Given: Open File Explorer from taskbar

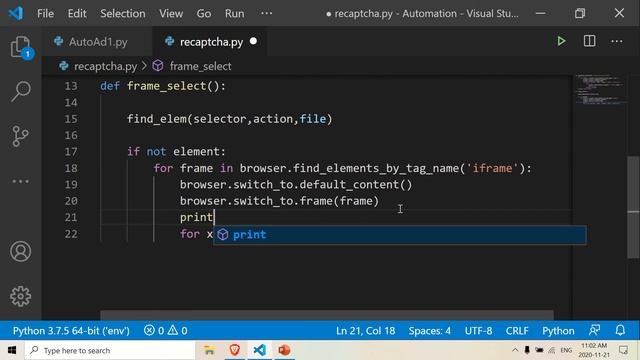Looking at the screenshot, I should click(209, 350).
